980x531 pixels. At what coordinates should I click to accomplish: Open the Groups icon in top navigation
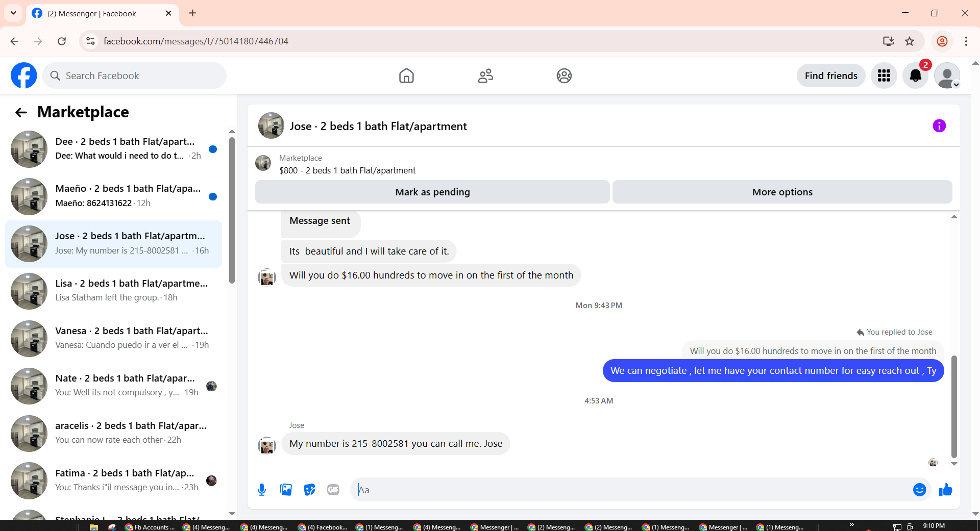point(564,75)
